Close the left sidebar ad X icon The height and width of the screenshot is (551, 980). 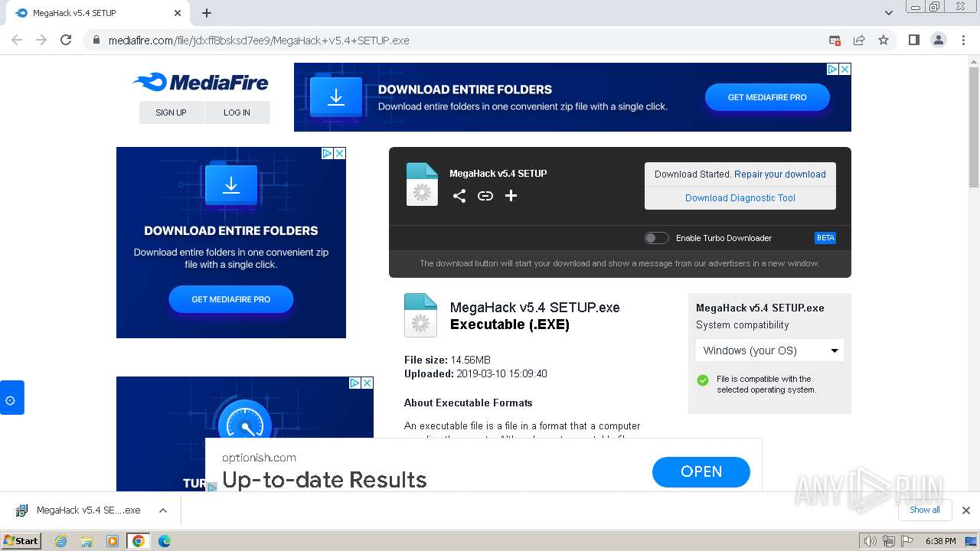point(340,153)
